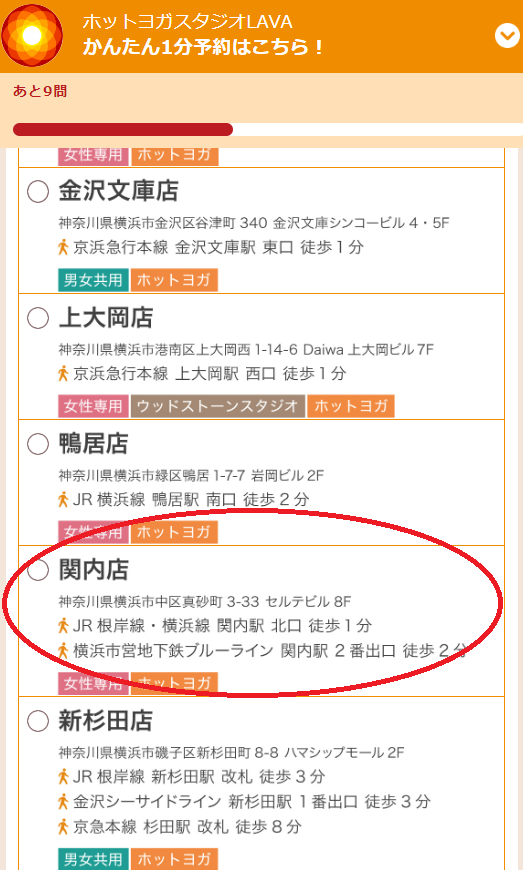Select the 金沢文庫店 radio button
Image resolution: width=524 pixels, height=870 pixels.
[x=38, y=192]
